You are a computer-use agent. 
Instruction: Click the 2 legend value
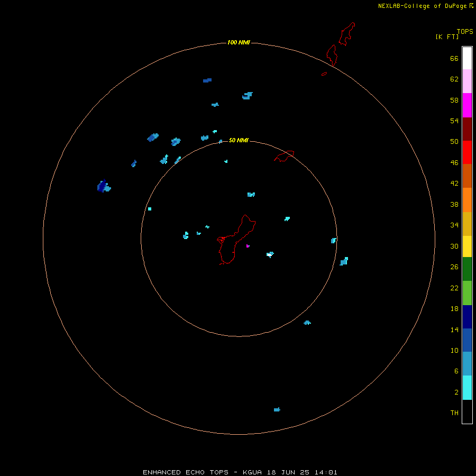tap(456, 392)
